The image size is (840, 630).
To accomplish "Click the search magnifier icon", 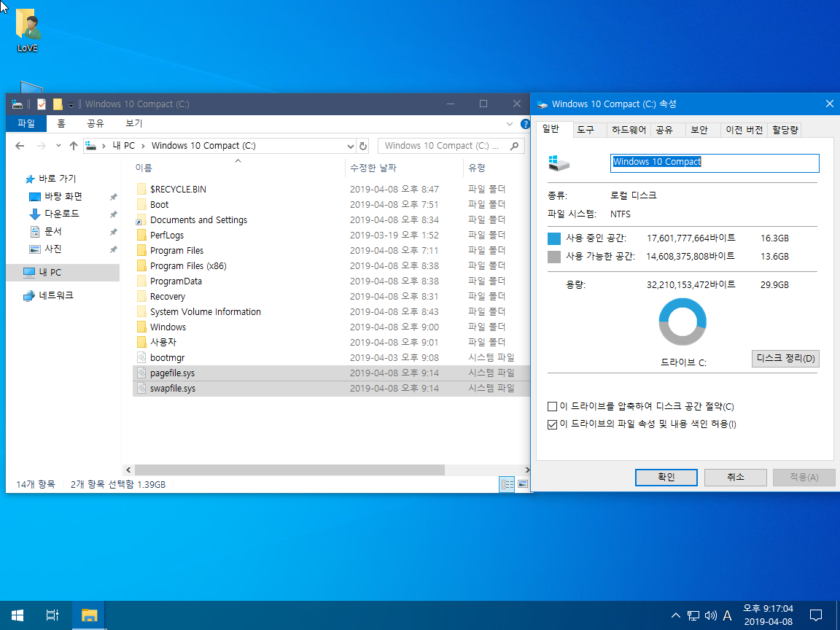I will click(x=514, y=146).
